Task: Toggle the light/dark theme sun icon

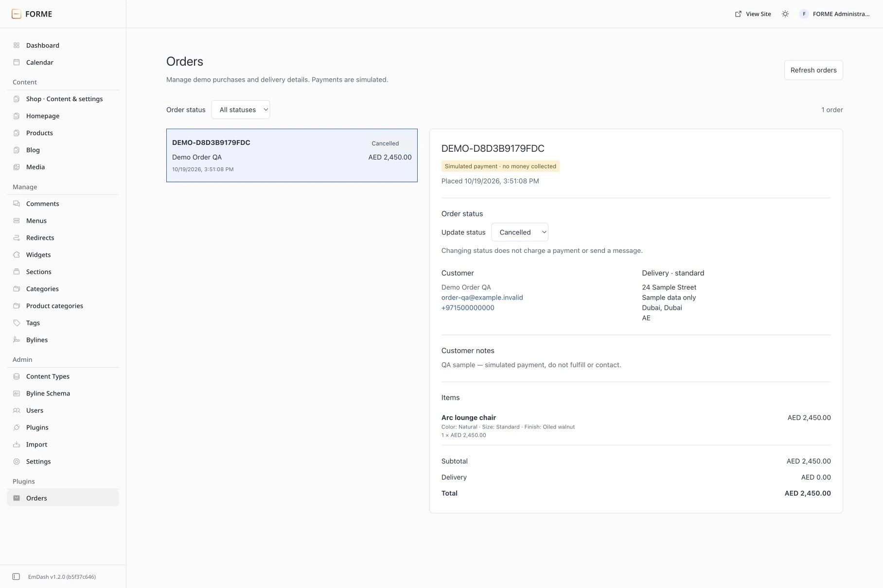Action: 785,14
